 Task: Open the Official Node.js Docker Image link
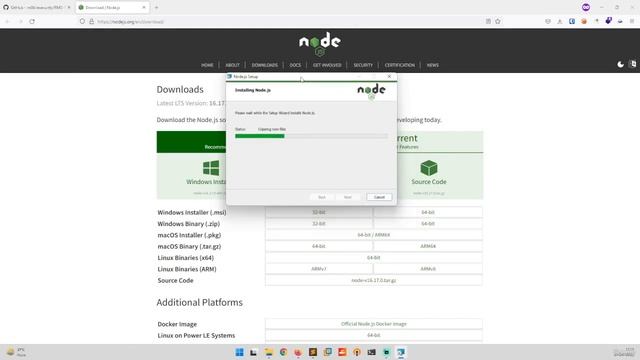tap(373, 324)
